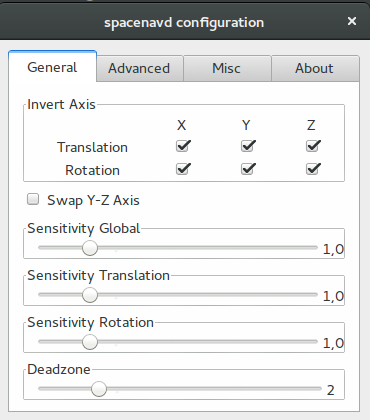Click the spacenavd configuration title bar
This screenshot has width=370, height=420.
(184, 22)
